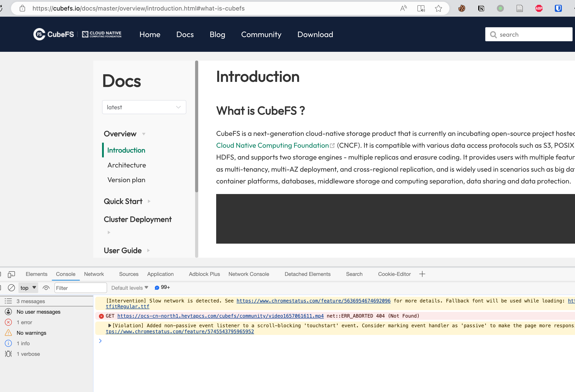This screenshot has width=575, height=392.
Task: Clear the console using the clear icon
Action: click(12, 288)
